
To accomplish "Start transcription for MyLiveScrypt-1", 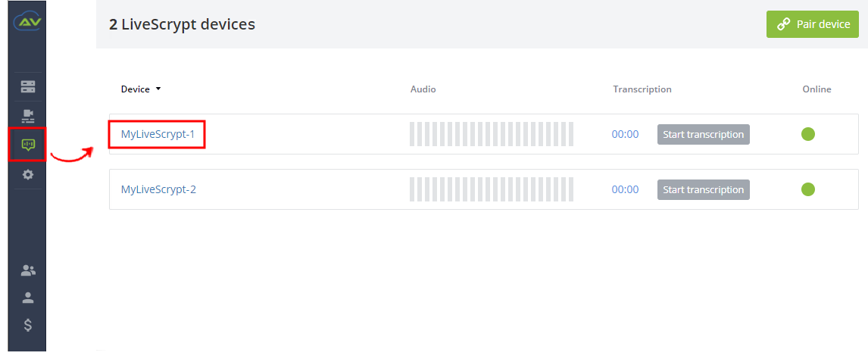I will coord(703,134).
